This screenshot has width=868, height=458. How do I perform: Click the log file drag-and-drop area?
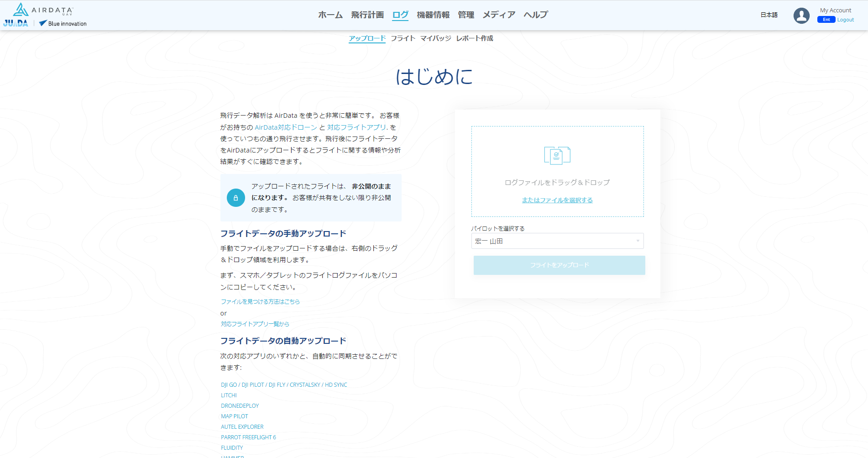557,171
